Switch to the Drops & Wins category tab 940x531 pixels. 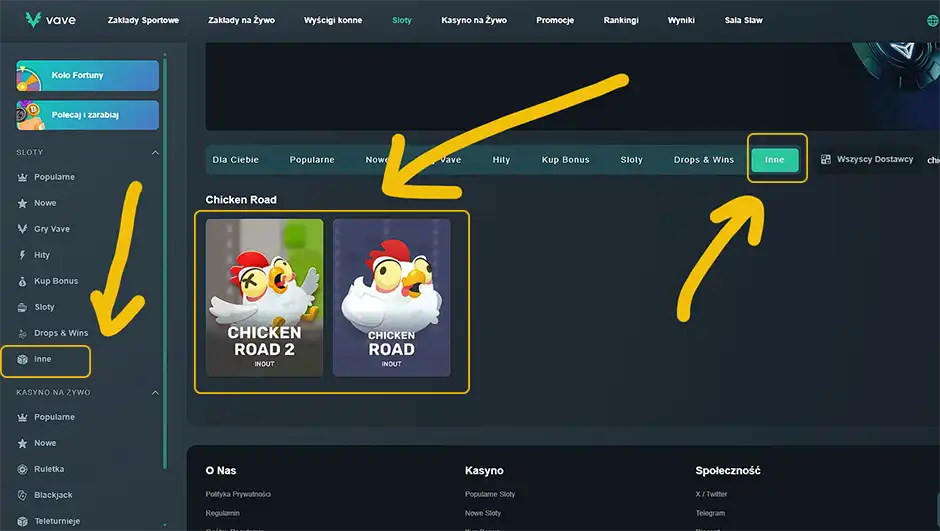point(704,160)
